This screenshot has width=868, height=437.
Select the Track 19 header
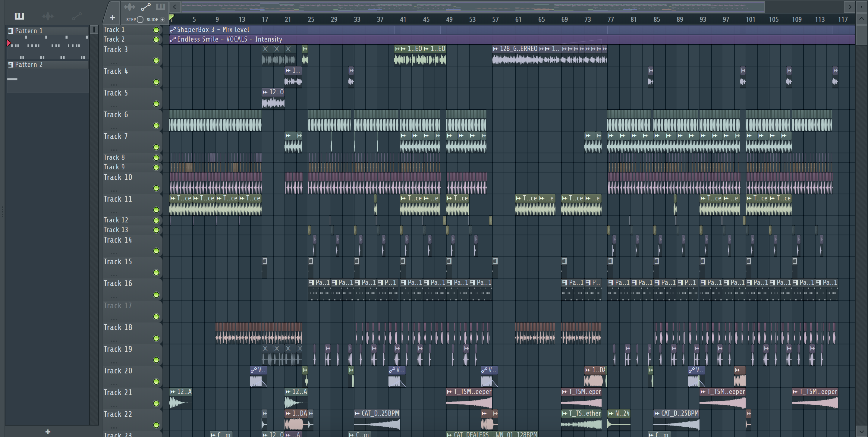coord(132,354)
